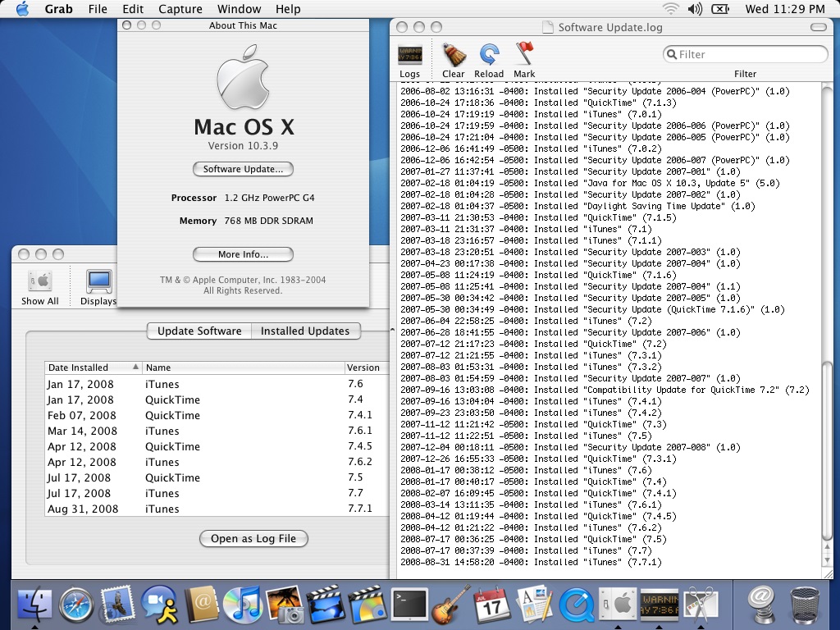The width and height of the screenshot is (840, 630).
Task: Launch QuickTime Player from the Dock
Action: [576, 605]
